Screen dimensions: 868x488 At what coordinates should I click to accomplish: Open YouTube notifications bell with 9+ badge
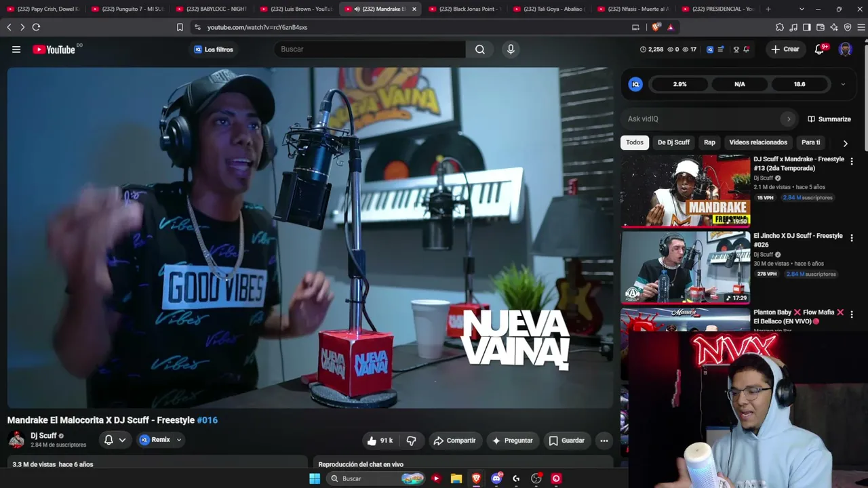820,49
